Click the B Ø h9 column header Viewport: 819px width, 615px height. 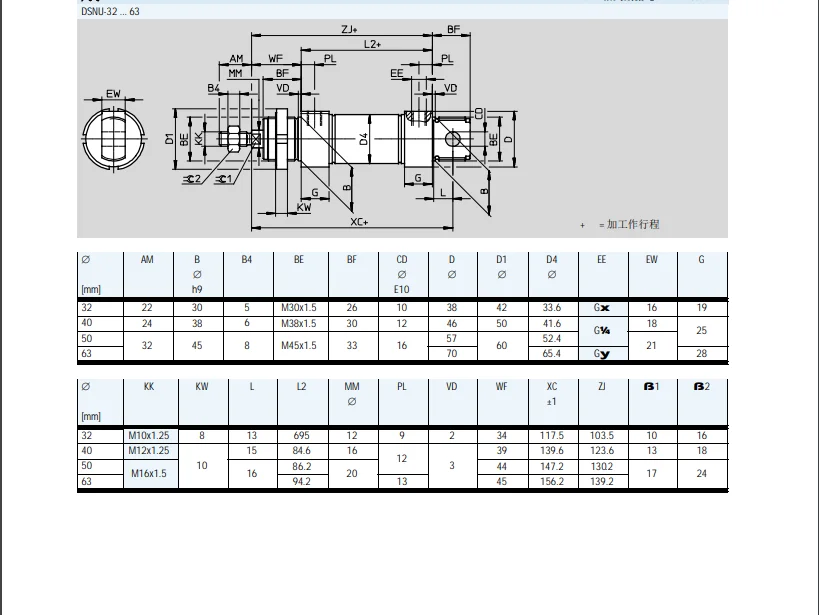click(x=197, y=274)
